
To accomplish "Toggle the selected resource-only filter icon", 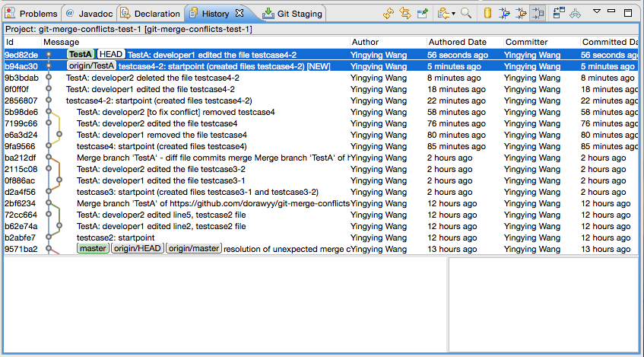I will pos(538,14).
